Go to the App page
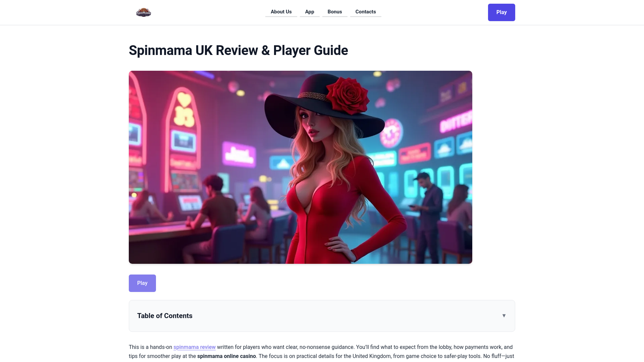Screen dimensions: 644x362 [310, 12]
